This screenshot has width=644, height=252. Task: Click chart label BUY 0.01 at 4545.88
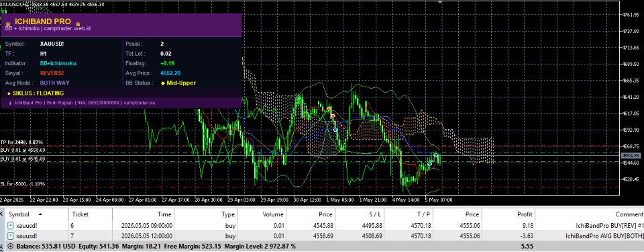tap(23, 159)
